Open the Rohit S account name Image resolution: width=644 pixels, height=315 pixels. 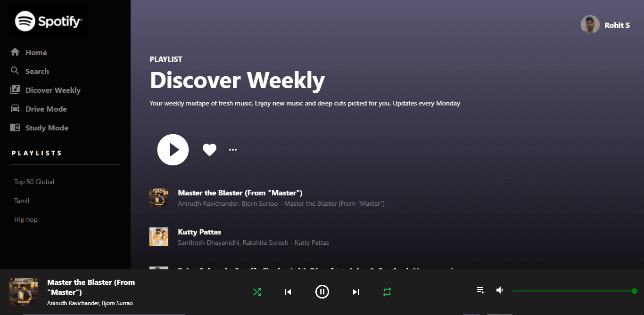point(617,25)
